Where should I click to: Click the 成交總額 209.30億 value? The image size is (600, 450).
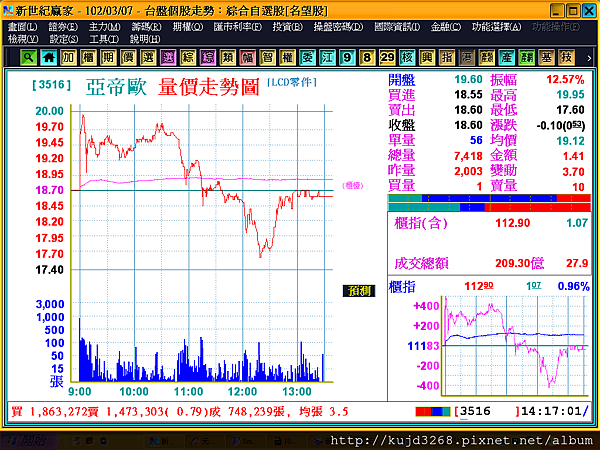pyautogui.click(x=520, y=263)
